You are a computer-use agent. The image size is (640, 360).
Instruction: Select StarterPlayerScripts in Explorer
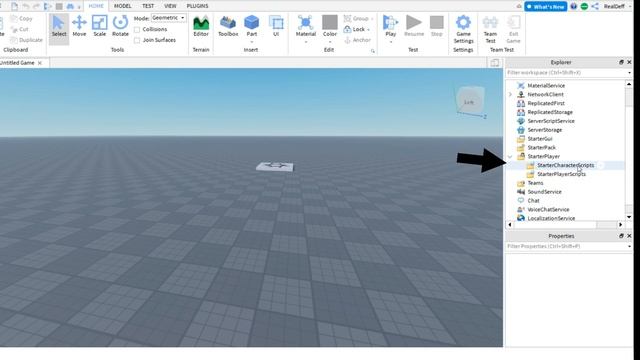tap(562, 174)
